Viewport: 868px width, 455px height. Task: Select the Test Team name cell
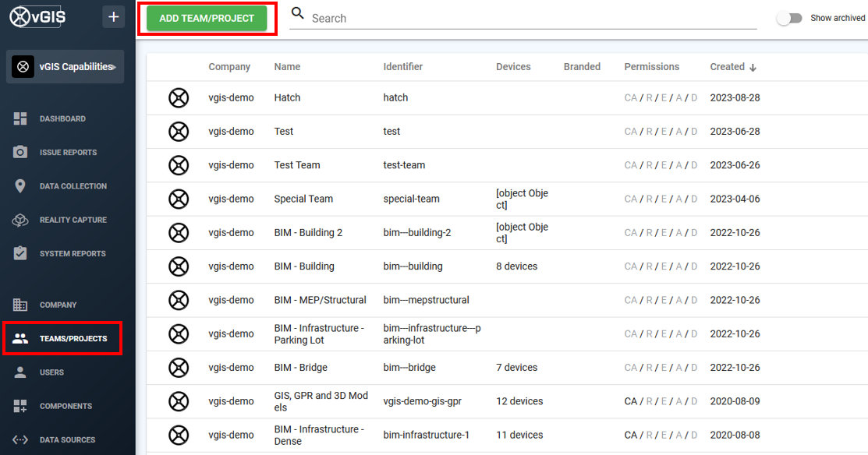pyautogui.click(x=297, y=165)
